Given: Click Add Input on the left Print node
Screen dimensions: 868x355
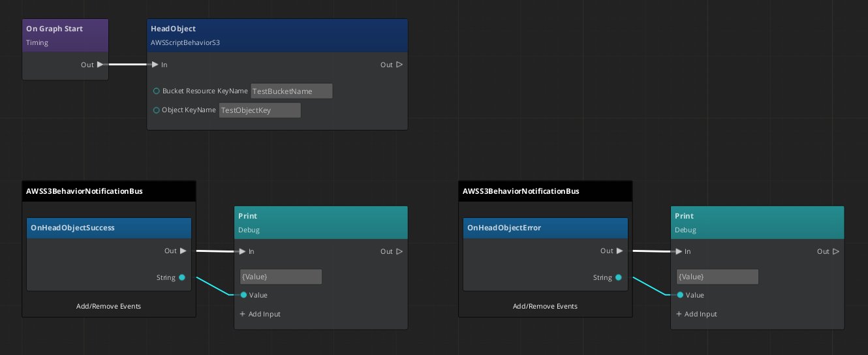Looking at the screenshot, I should [260, 314].
